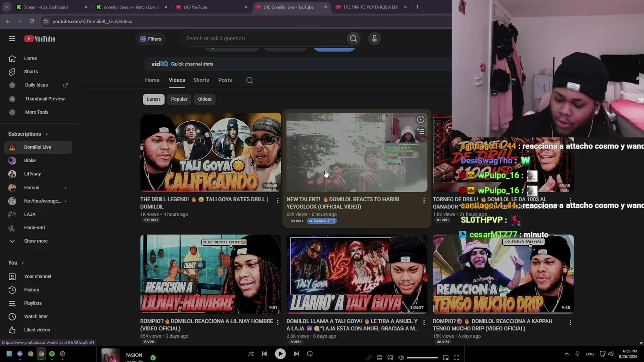This screenshot has width=644, height=362.
Task: Focus the 'Search or ask a question' box
Action: (x=264, y=39)
